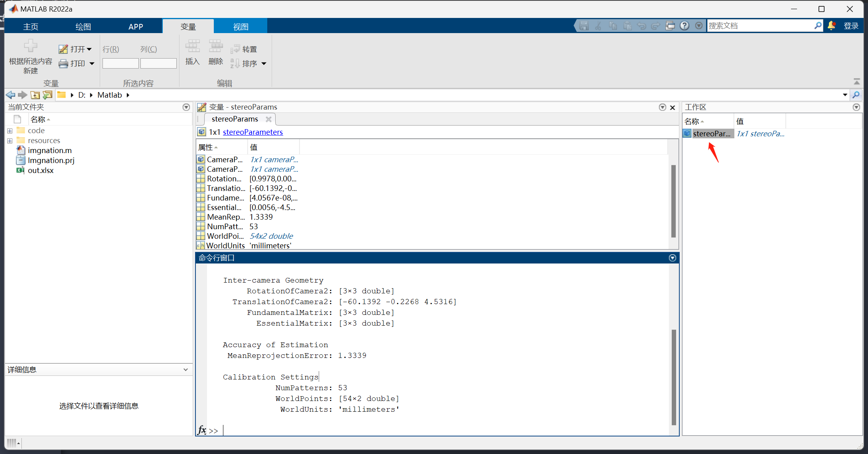Screen dimensions: 868x454
Task: Click the search magnifier in documentation box
Action: tap(818, 26)
